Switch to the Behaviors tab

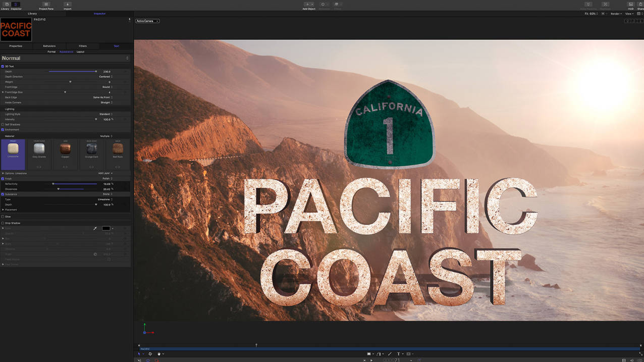click(x=49, y=46)
